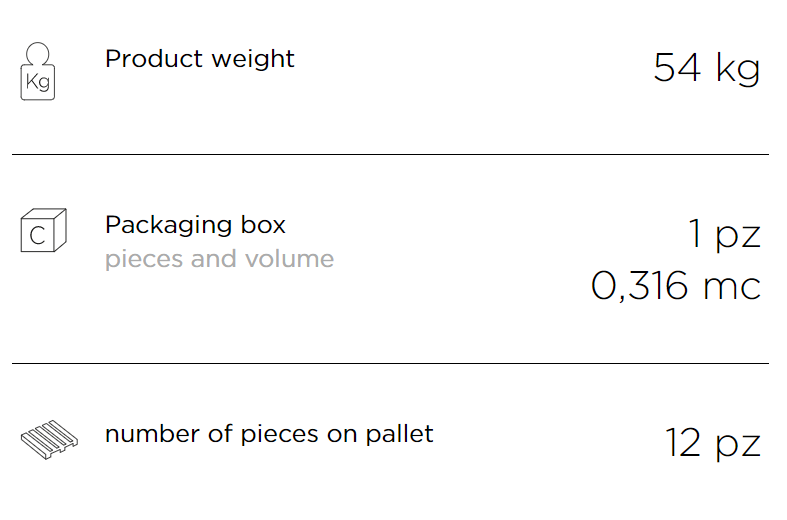Click the 0,316 mc volume value
The height and width of the screenshot is (520, 787).
point(676,286)
